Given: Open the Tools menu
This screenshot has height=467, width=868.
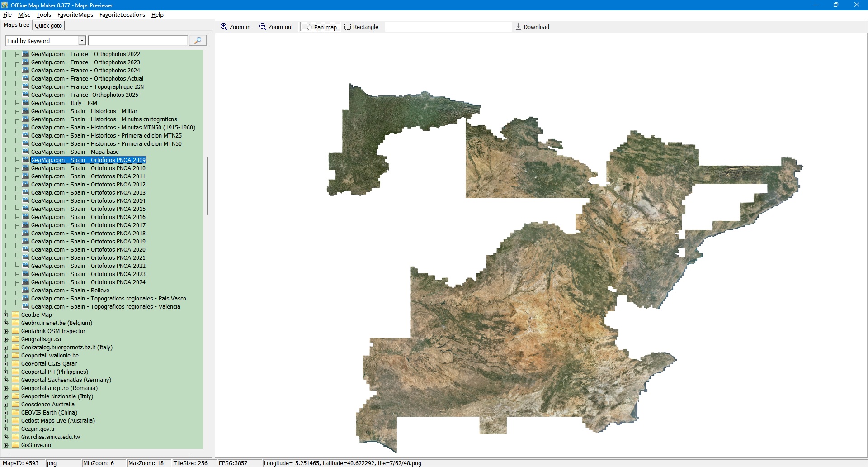Looking at the screenshot, I should coord(43,15).
